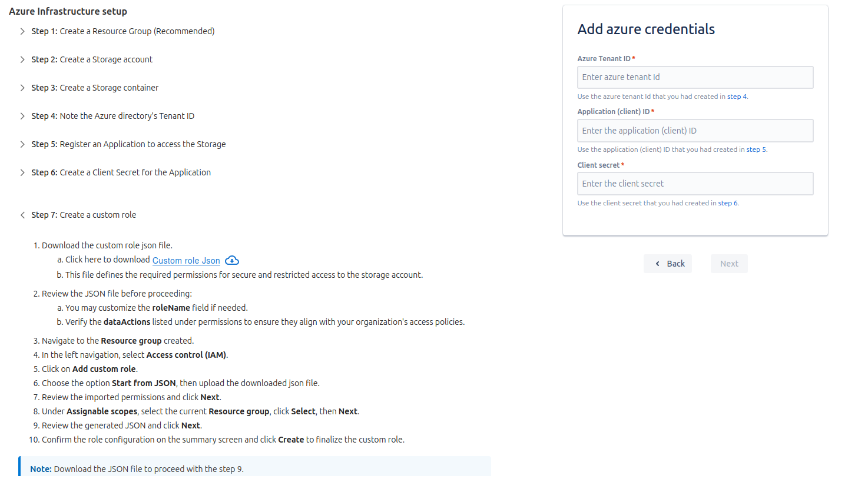Expand Step 3 Create a Storage container
The image size is (868, 502).
(x=22, y=88)
